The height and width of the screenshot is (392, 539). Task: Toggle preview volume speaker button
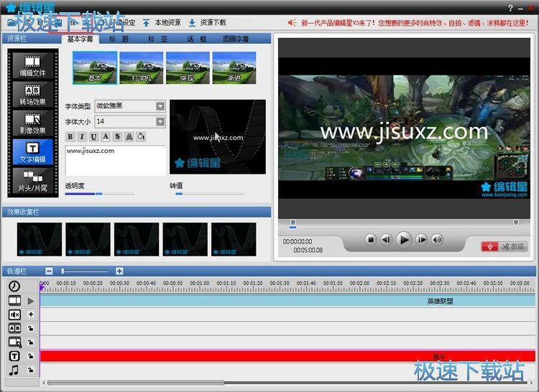[x=437, y=240]
